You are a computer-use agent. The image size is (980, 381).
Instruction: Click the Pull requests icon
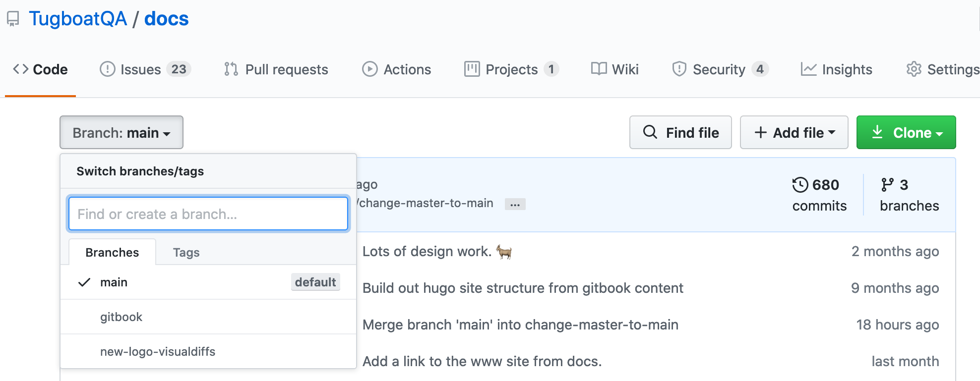[231, 69]
